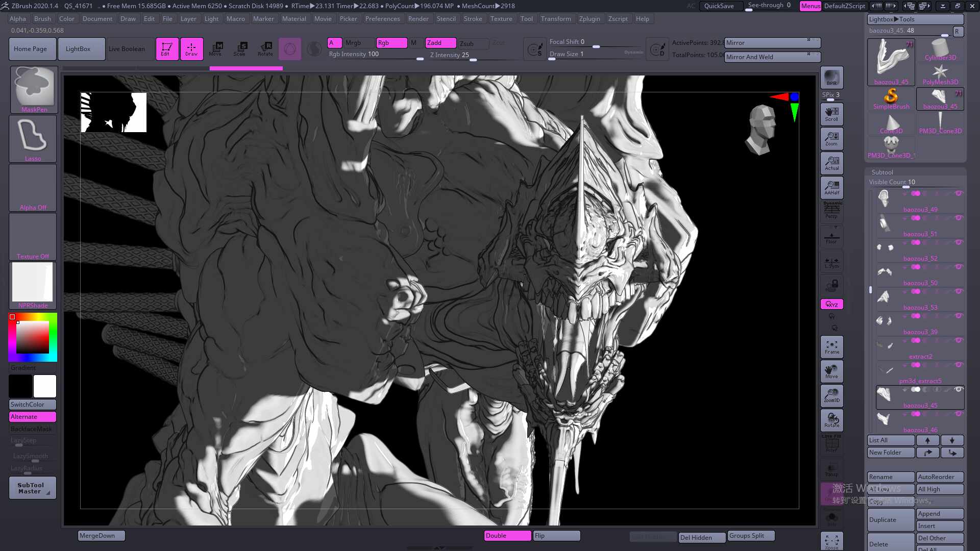Open the Zplugin menu
The width and height of the screenshot is (980, 551).
tap(590, 19)
